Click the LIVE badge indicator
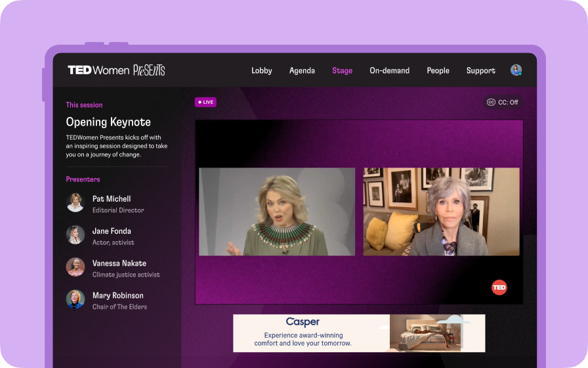Image resolution: width=588 pixels, height=368 pixels. 205,102
